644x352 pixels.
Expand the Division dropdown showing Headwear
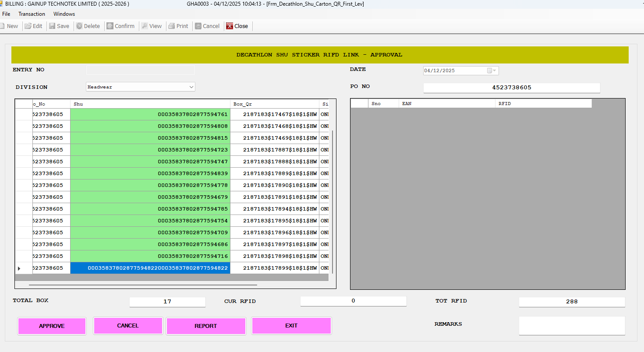(191, 87)
